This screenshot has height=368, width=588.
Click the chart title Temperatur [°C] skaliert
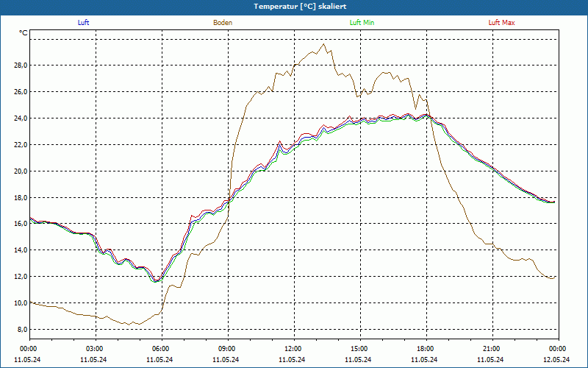tap(300, 7)
